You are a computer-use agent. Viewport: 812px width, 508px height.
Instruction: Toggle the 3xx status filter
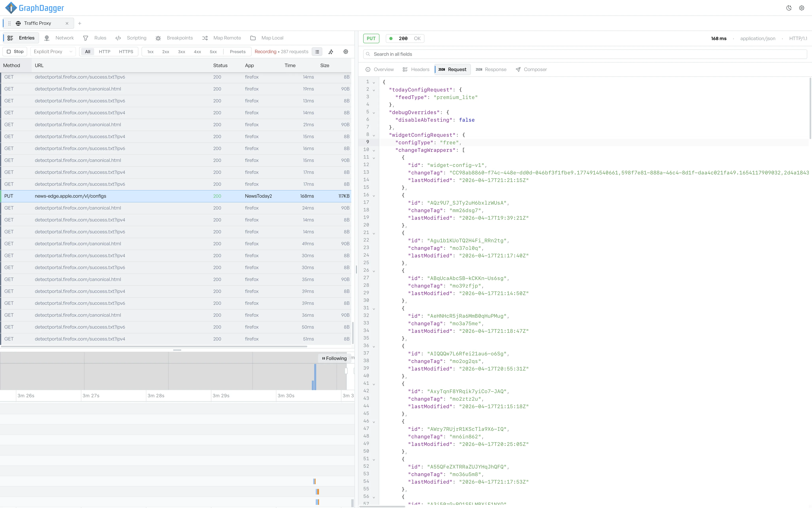tap(182, 52)
